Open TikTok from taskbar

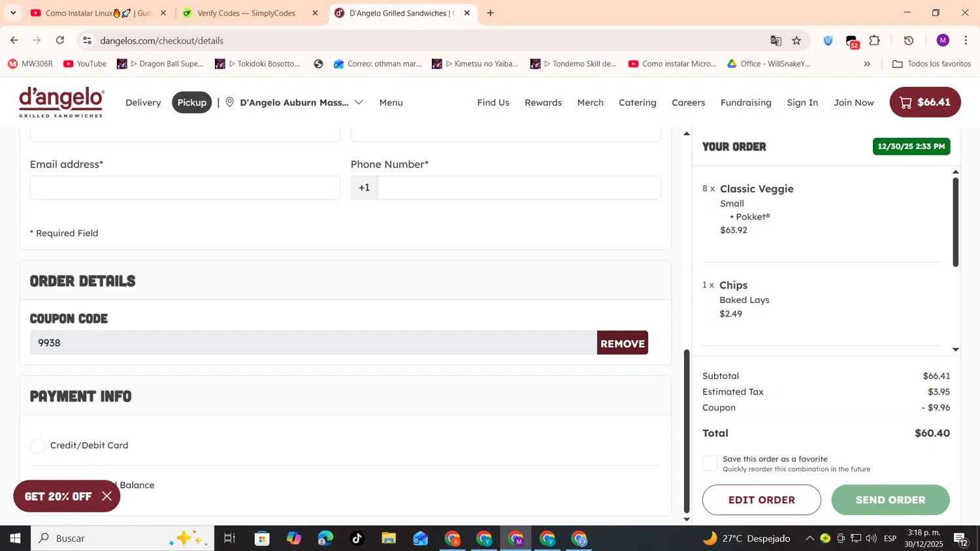click(x=357, y=539)
